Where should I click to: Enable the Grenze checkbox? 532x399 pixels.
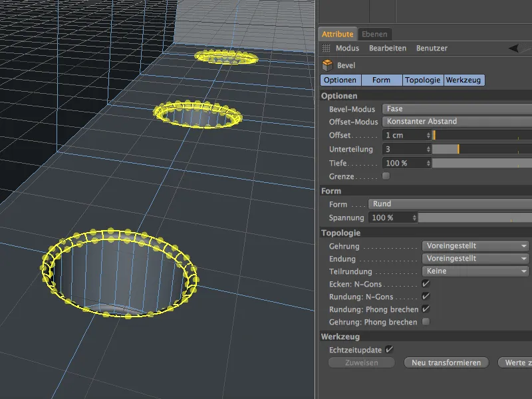pyautogui.click(x=386, y=176)
